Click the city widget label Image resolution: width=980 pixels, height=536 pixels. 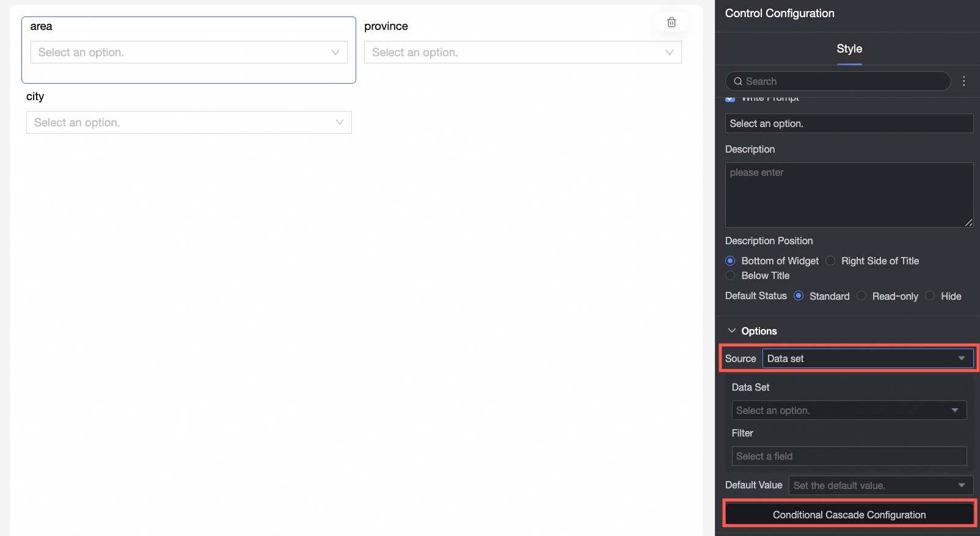click(35, 96)
